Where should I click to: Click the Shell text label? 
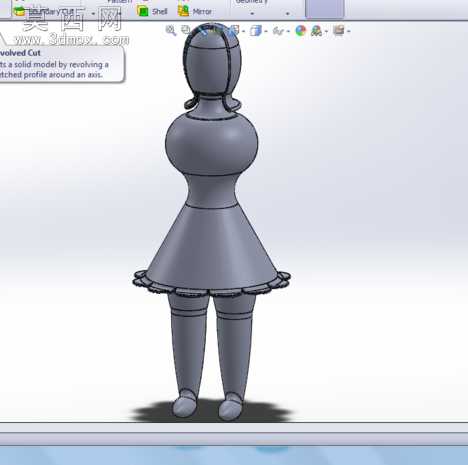coord(160,12)
